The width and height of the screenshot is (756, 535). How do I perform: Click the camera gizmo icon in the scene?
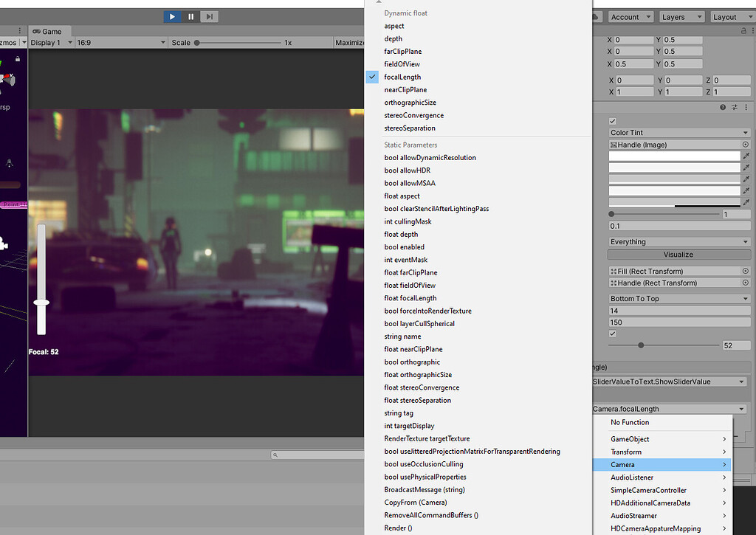point(4,244)
